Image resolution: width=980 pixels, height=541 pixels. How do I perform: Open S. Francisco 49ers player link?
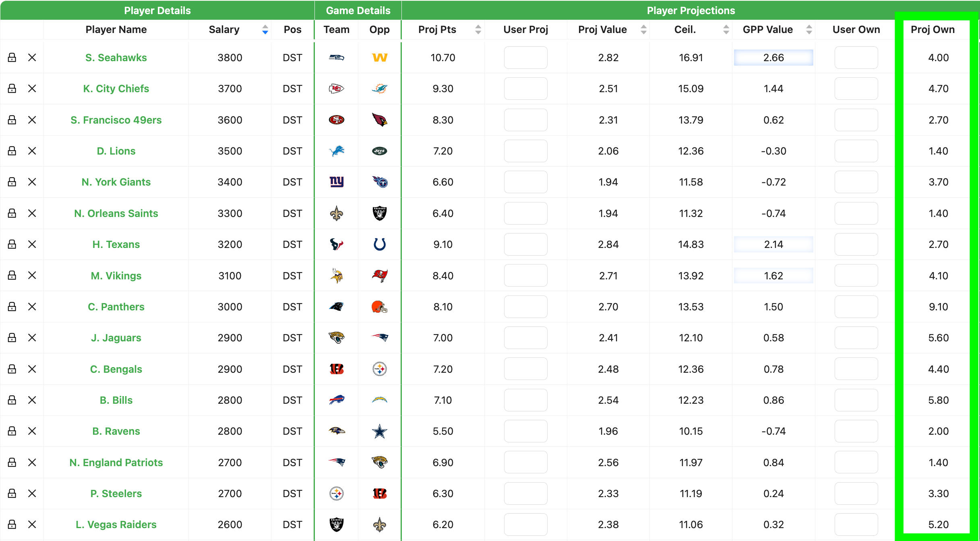tap(116, 120)
